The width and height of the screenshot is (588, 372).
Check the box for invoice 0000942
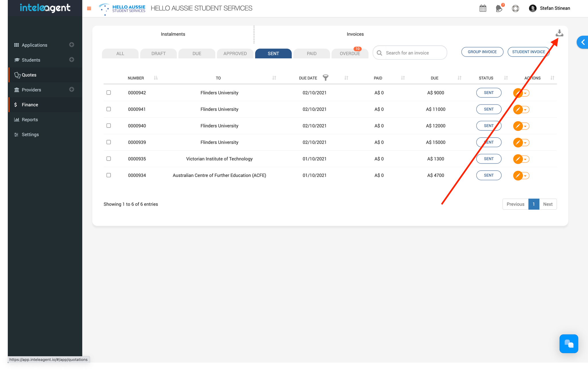(x=109, y=92)
